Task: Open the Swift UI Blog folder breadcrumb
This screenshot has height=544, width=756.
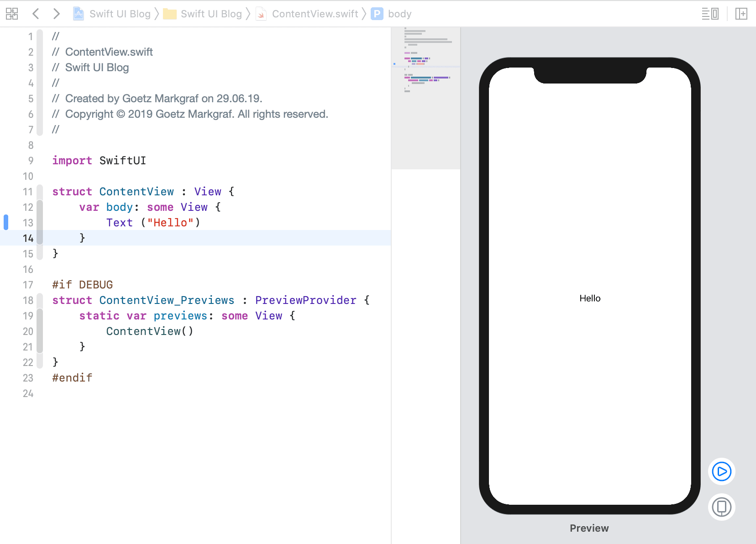Action: point(211,14)
